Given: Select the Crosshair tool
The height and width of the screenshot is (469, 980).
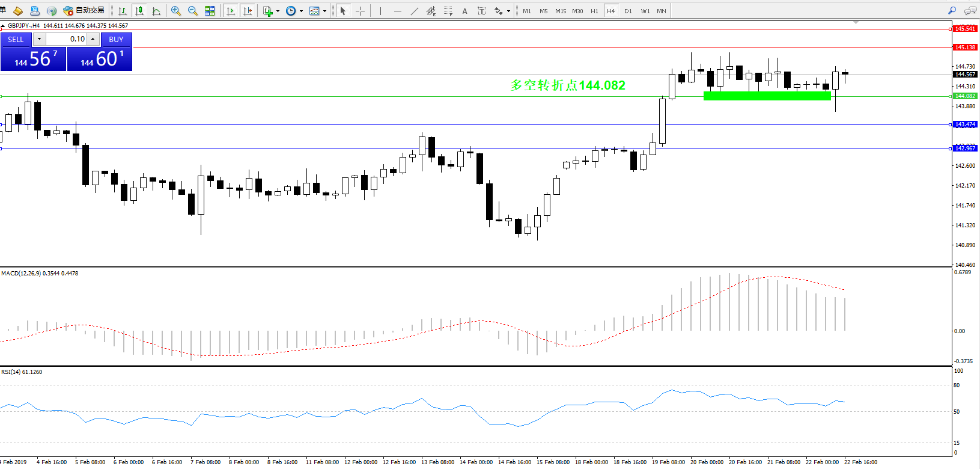Looking at the screenshot, I should click(x=360, y=11).
